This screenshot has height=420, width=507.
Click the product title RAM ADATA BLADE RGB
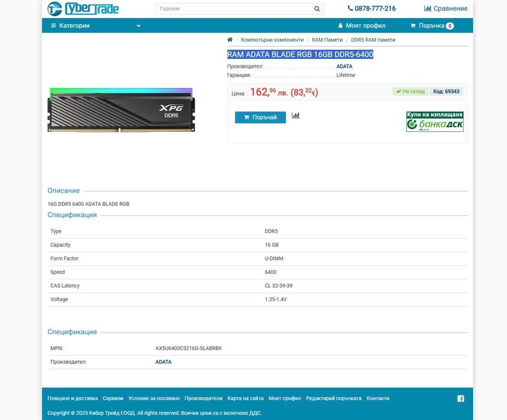pyautogui.click(x=300, y=54)
